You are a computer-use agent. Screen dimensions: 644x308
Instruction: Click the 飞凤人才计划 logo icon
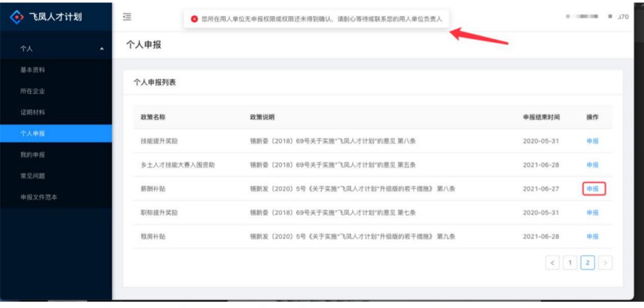17,17
